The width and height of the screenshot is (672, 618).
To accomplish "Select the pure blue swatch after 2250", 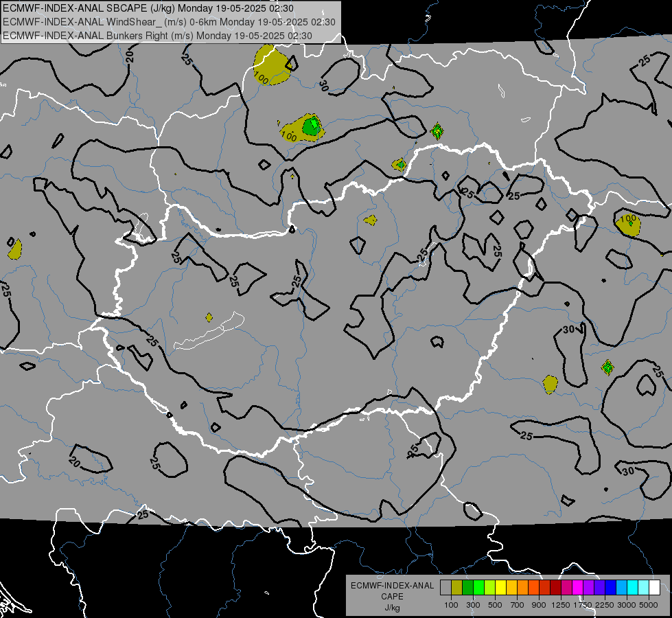I will click(611, 588).
